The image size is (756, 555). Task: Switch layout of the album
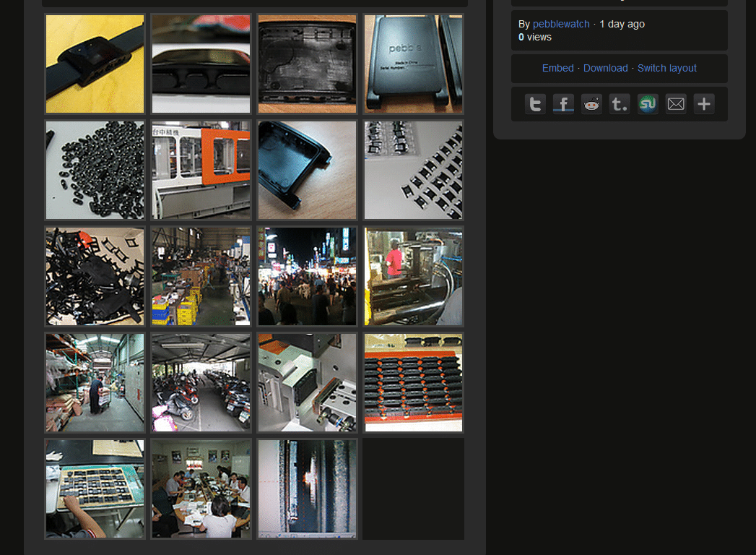pyautogui.click(x=666, y=68)
